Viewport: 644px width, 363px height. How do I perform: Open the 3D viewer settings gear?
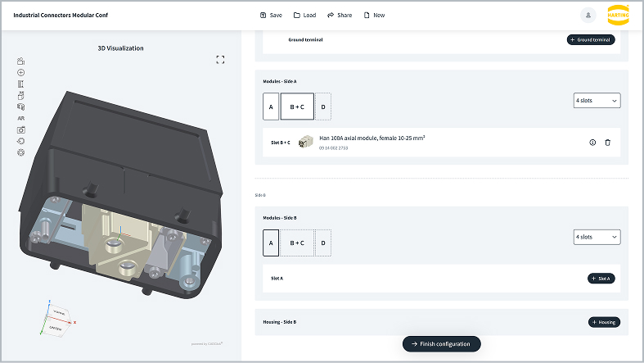tap(21, 152)
